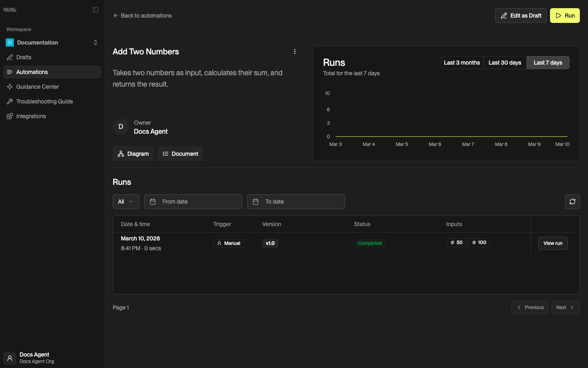Click the Docs Agent user avatar icon
This screenshot has width=588, height=368.
coord(10,358)
